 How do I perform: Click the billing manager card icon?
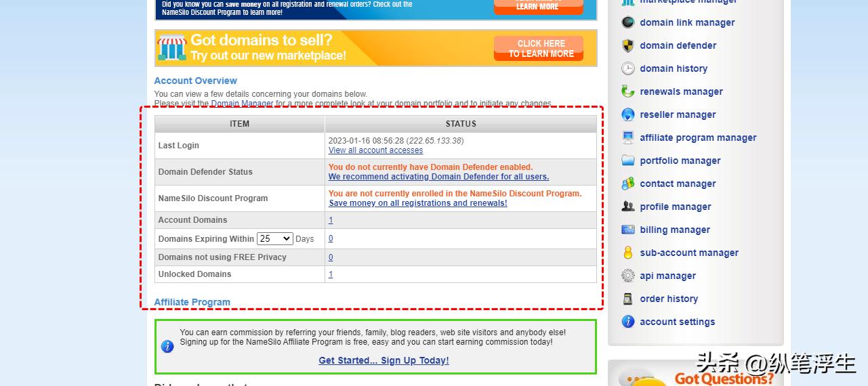pos(628,230)
